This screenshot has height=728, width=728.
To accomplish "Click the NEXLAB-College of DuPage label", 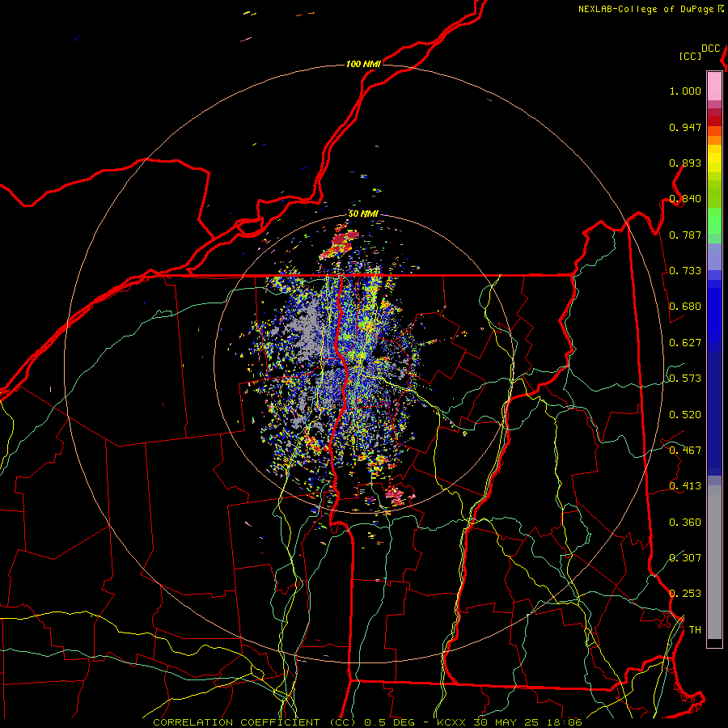I will point(648,9).
